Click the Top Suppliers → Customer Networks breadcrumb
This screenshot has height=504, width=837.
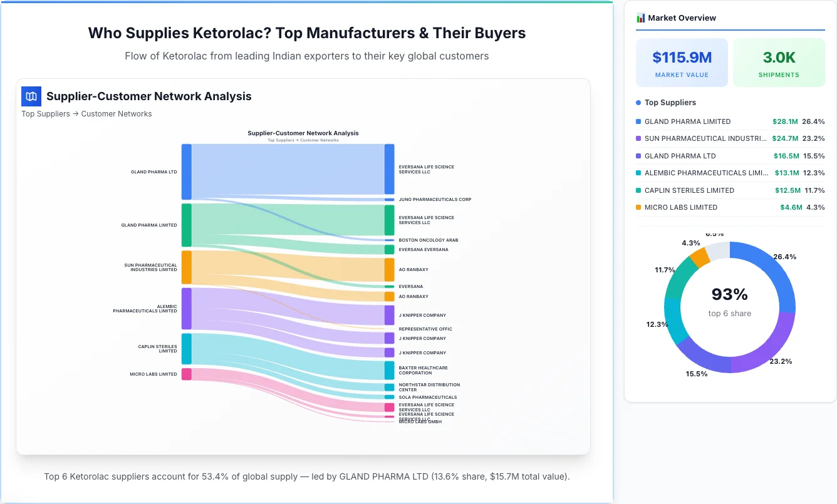tap(86, 113)
